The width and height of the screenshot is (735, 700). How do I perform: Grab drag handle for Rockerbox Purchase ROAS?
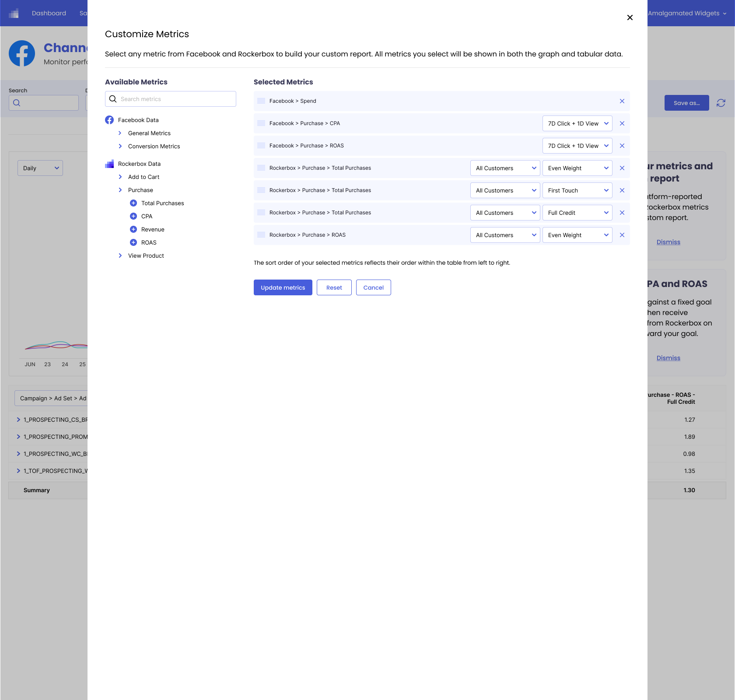tap(261, 235)
